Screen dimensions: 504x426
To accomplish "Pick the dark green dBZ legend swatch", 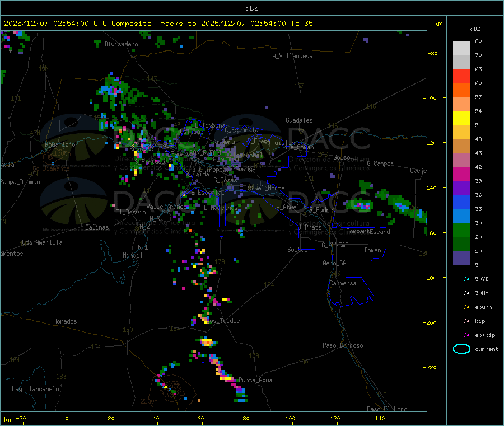I will [x=461, y=244].
